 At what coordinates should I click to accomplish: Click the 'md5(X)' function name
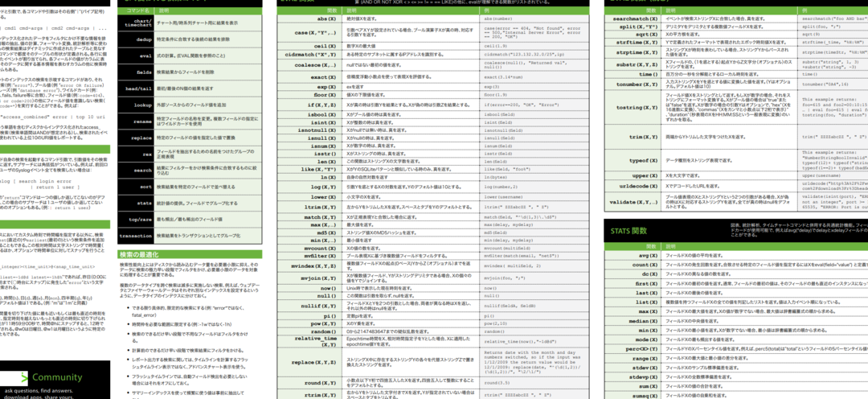pos(326,232)
